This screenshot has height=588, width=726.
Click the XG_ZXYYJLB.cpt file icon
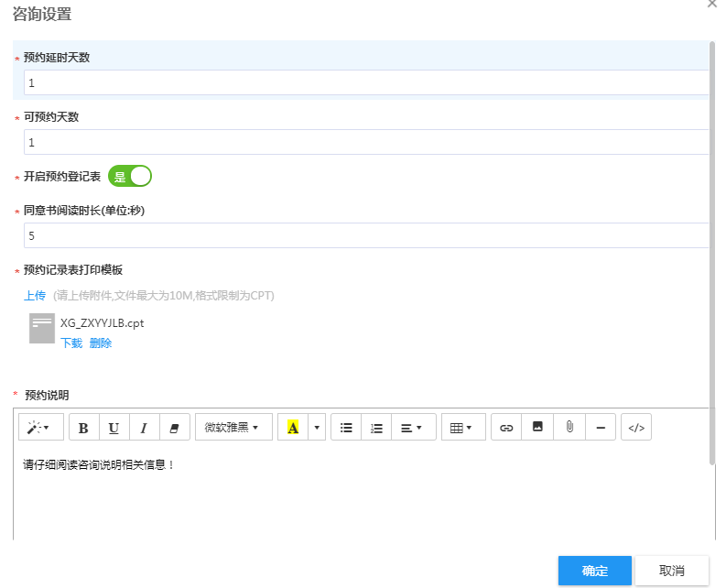(x=42, y=328)
